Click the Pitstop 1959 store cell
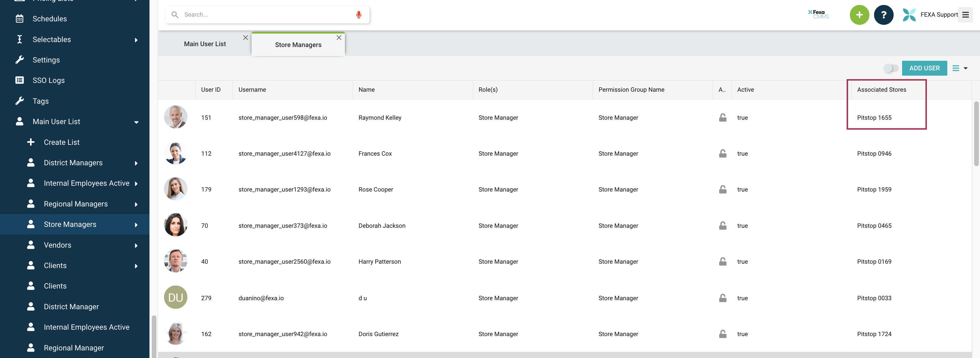980x358 pixels. click(874, 189)
